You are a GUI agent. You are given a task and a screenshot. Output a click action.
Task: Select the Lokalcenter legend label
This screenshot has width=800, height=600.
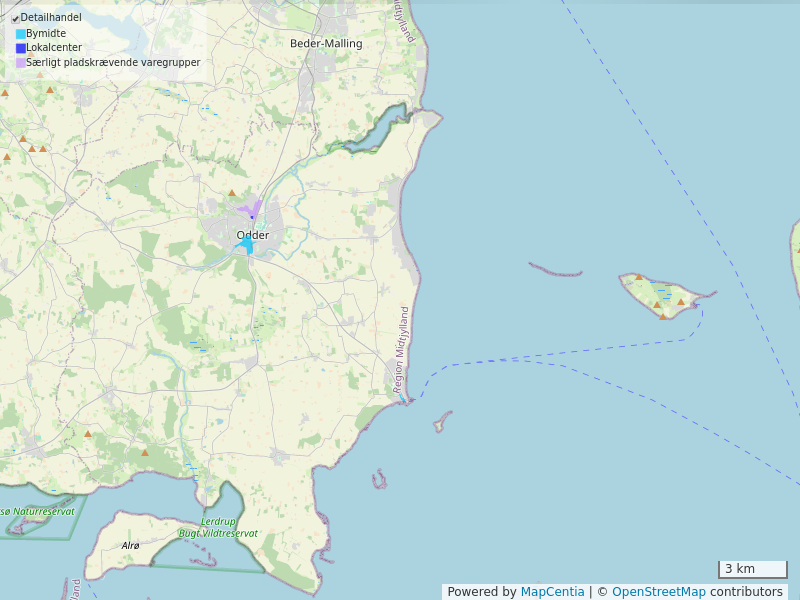(x=54, y=48)
